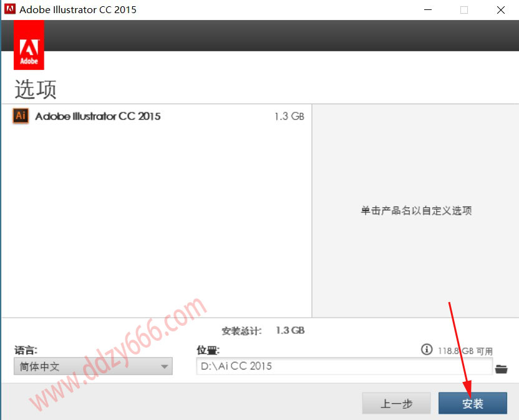Click the 安装 install button
Image resolution: width=519 pixels, height=420 pixels.
tap(472, 404)
